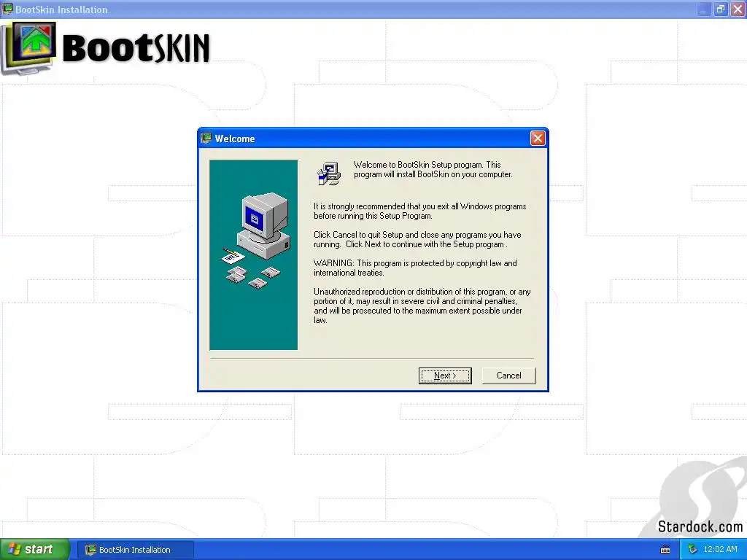Close the BootSkin Installation window
Viewport: 747px width, 560px height.
[738, 9]
